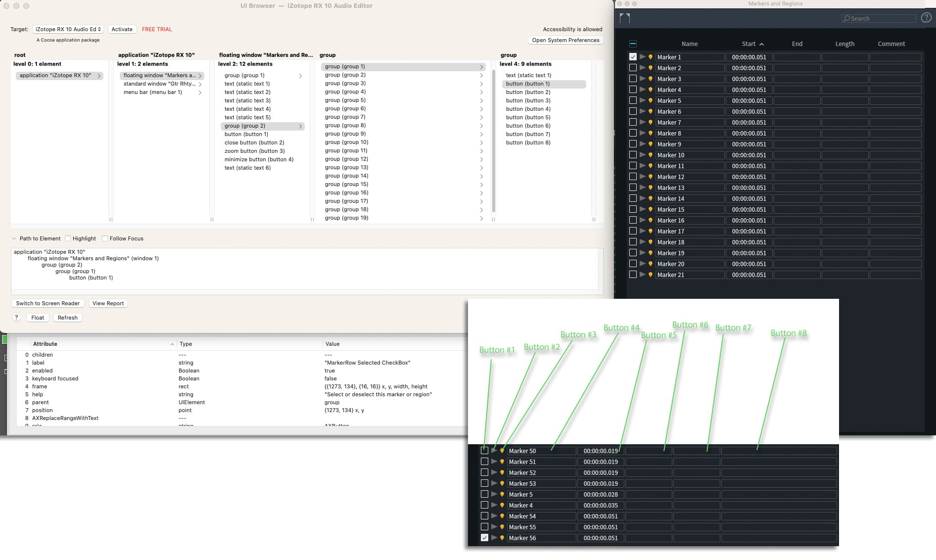Sort markers by Name column header

click(690, 44)
